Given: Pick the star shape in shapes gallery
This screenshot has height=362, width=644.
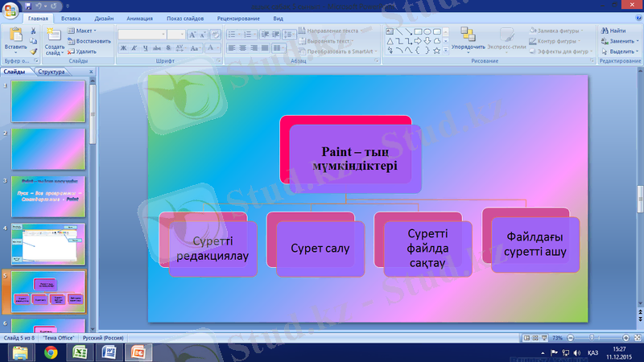Looking at the screenshot, I should click(436, 50).
